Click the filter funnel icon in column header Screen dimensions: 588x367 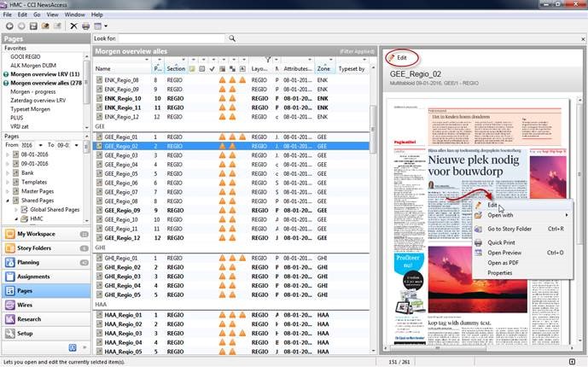click(x=268, y=60)
